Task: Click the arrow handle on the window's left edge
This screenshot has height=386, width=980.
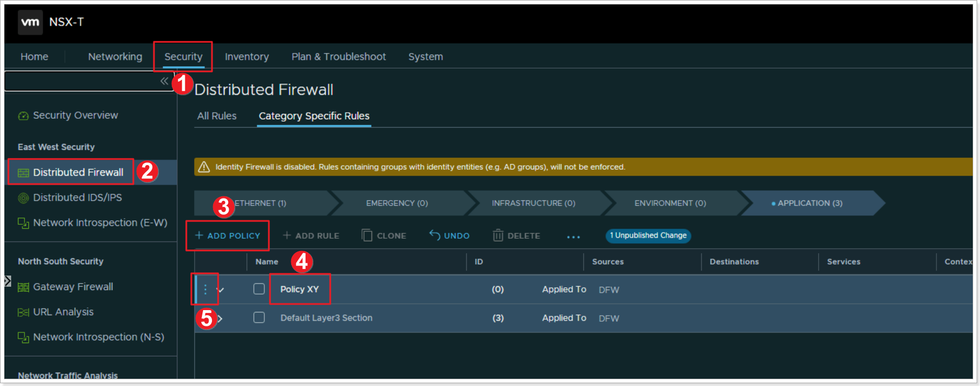Action: [x=7, y=281]
